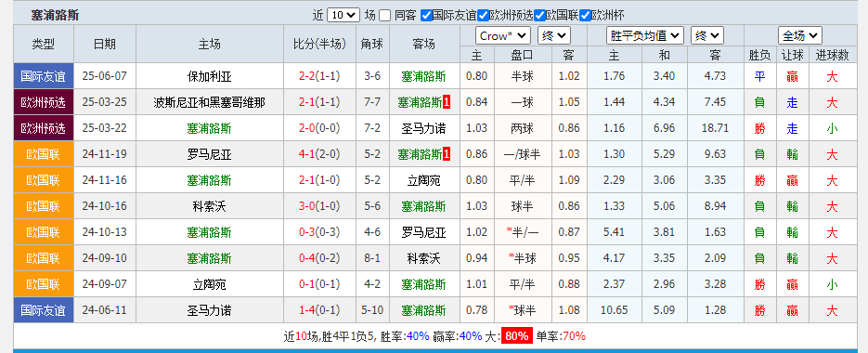
Task: Click away odds value 18.71
Action: (715, 128)
